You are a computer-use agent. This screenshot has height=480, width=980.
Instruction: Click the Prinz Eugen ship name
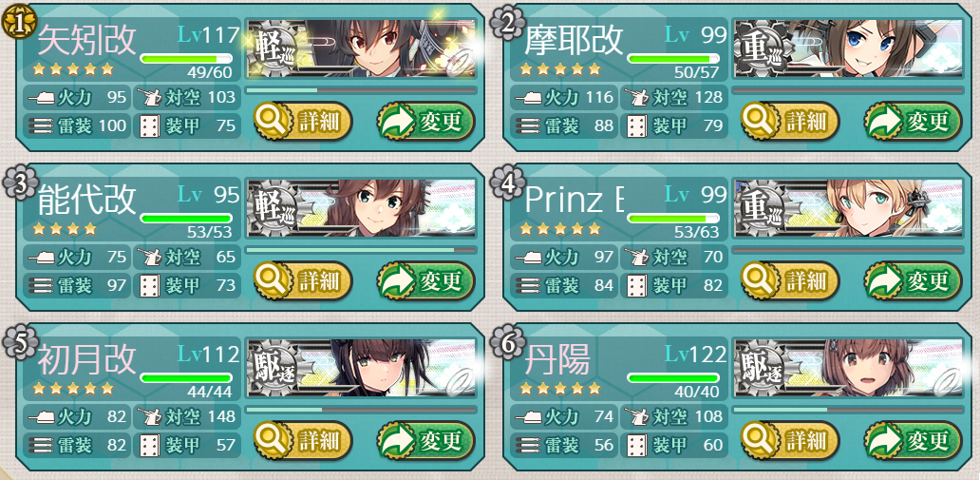click(574, 199)
